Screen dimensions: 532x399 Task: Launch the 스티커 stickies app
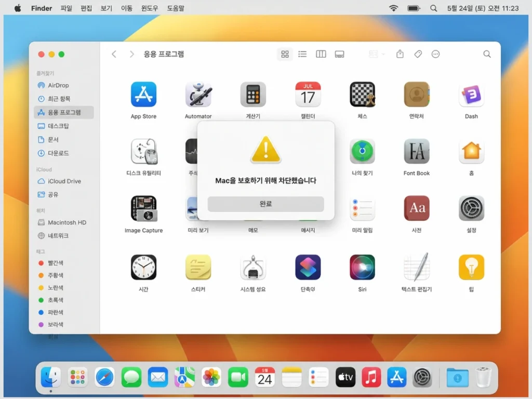198,268
